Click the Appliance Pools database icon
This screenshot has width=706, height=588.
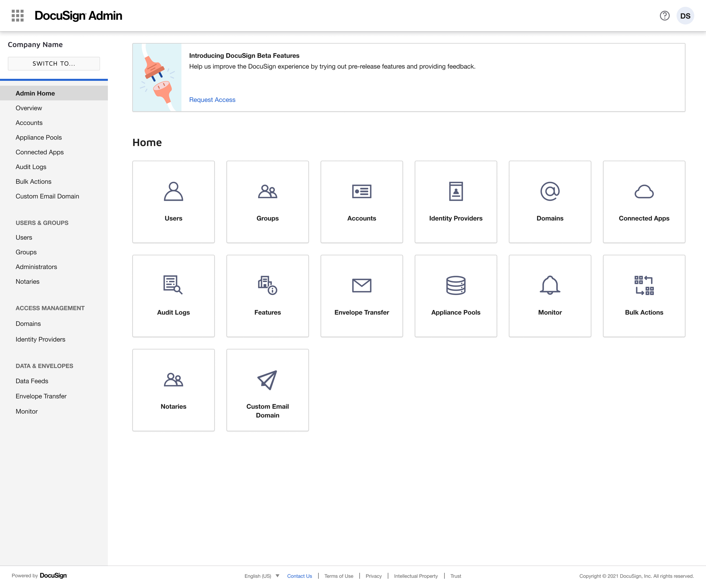pos(456,285)
